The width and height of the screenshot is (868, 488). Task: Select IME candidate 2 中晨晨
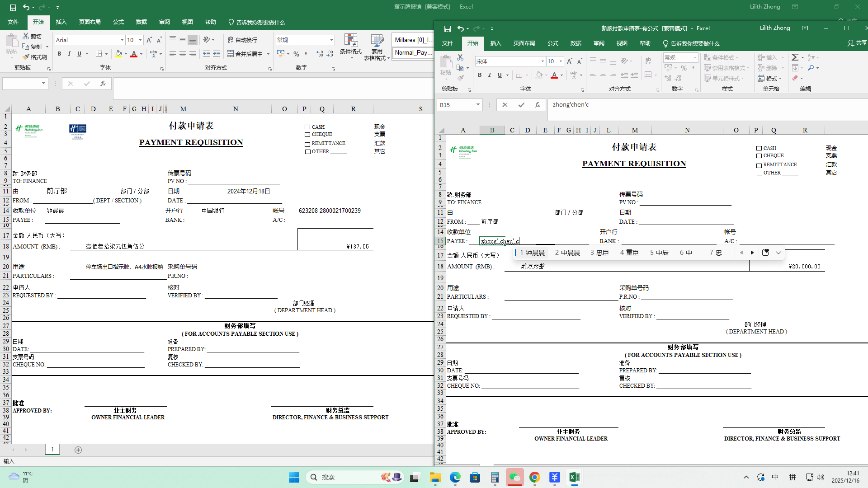[x=567, y=253]
